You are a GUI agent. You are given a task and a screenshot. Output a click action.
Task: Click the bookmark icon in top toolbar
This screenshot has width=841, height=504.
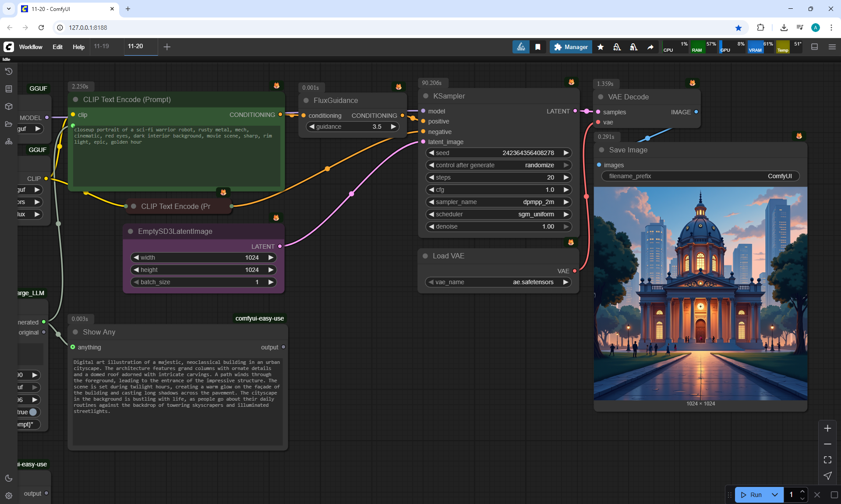pos(538,47)
